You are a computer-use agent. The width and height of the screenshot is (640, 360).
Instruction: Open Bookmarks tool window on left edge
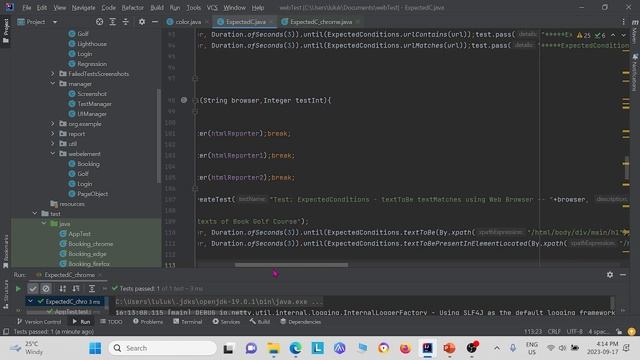(6, 251)
